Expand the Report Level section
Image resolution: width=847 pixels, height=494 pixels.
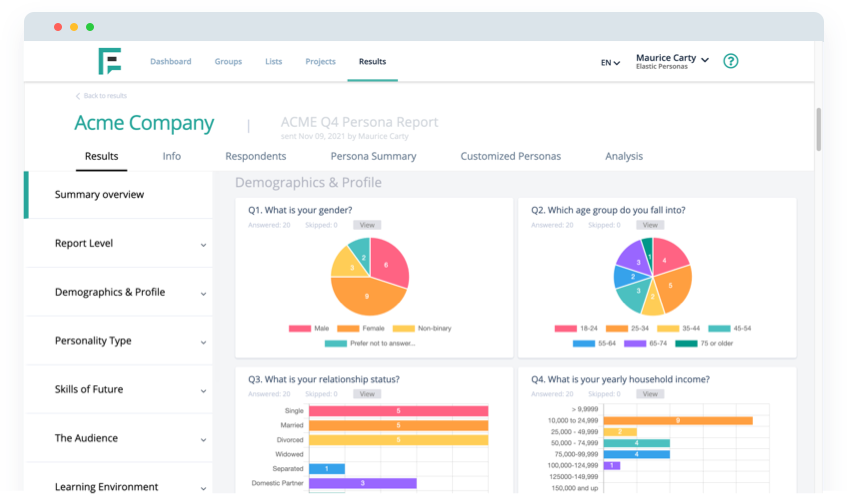(119, 243)
